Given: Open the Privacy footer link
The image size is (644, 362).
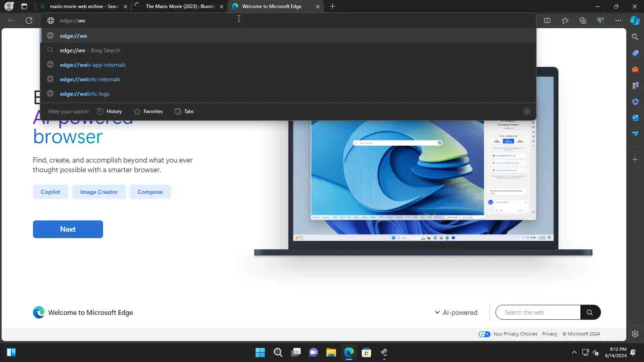Looking at the screenshot, I should [550, 334].
